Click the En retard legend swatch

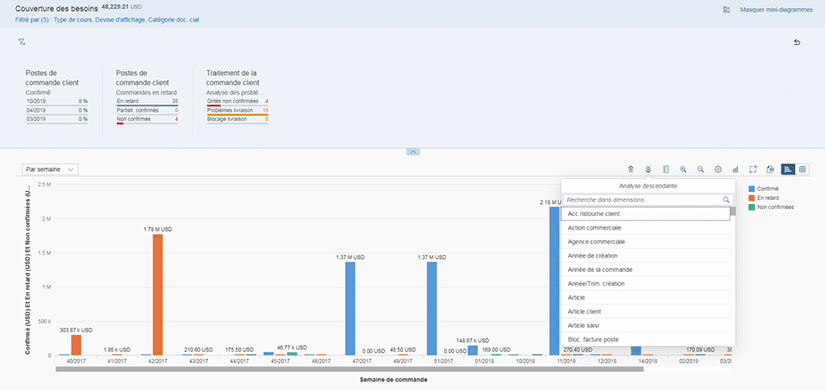click(x=751, y=198)
